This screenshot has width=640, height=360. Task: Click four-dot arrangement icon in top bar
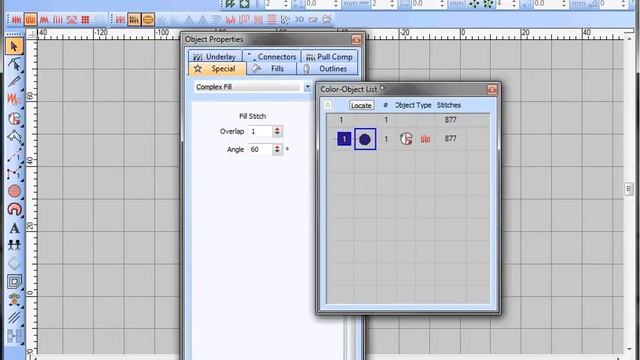pos(475,4)
